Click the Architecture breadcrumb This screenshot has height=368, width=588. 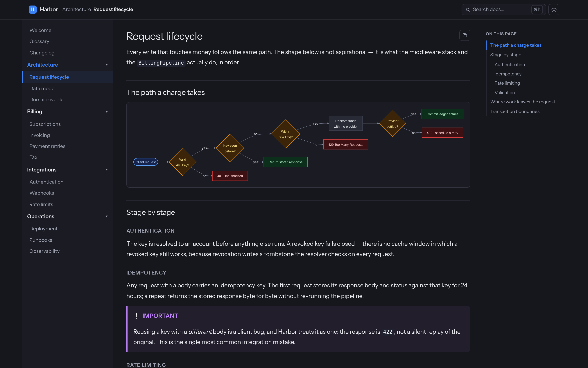point(77,10)
